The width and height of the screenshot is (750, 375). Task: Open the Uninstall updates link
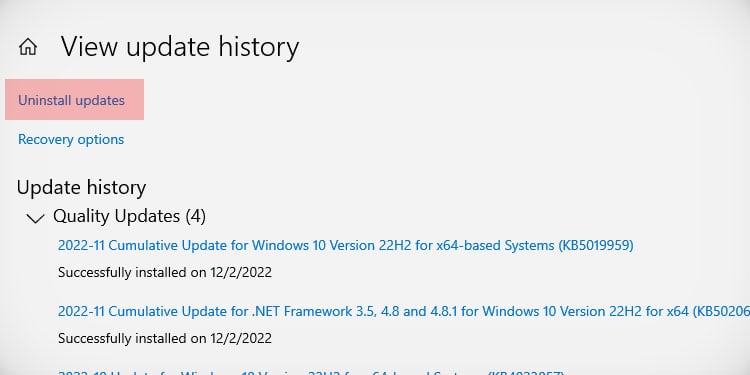pyautogui.click(x=71, y=100)
